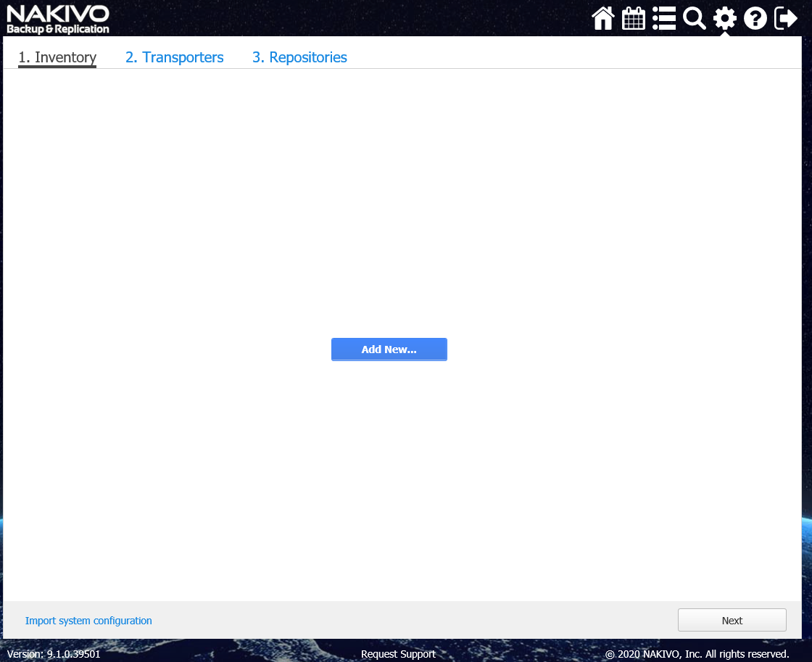This screenshot has width=812, height=662.
Task: Open the Activities list icon
Action: (x=664, y=18)
